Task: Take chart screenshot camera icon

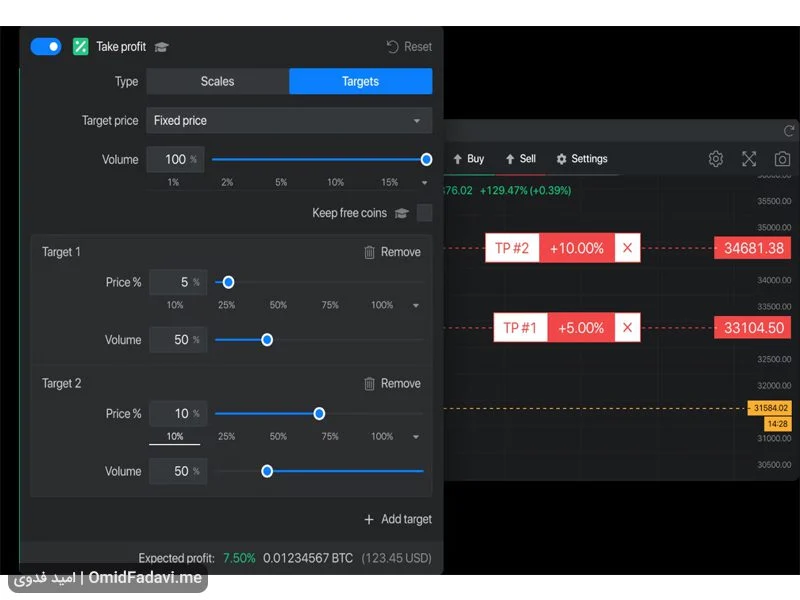Action: [782, 159]
